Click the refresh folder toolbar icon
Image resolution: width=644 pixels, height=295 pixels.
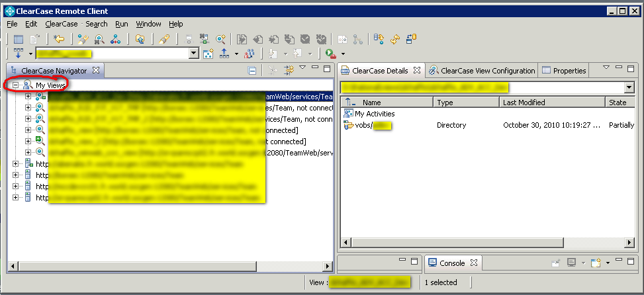pos(140,40)
